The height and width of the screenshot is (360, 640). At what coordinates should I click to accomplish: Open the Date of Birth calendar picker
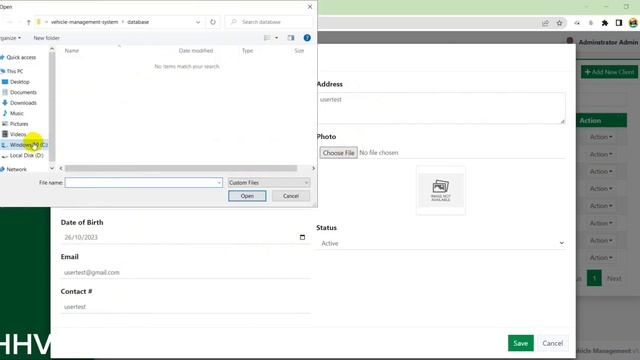tap(302, 237)
